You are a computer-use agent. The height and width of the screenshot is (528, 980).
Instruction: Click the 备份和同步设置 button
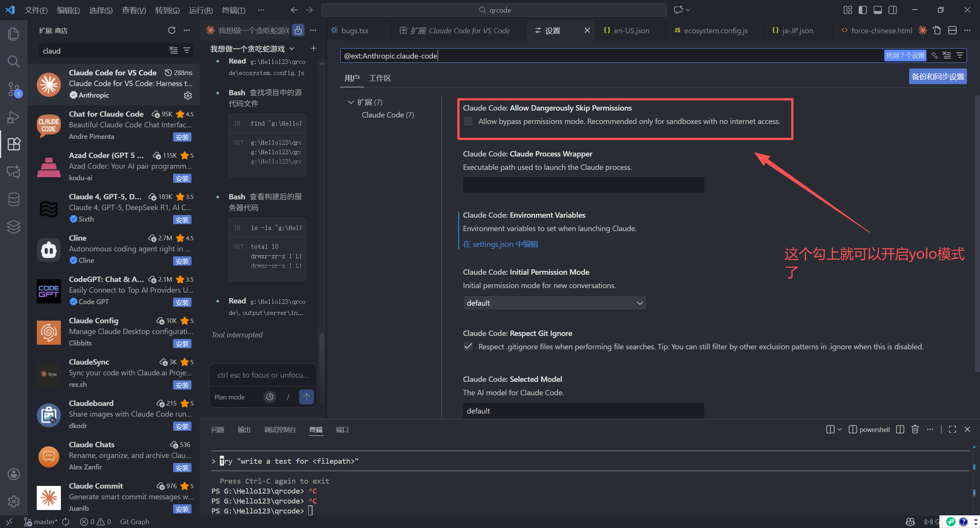pos(937,77)
